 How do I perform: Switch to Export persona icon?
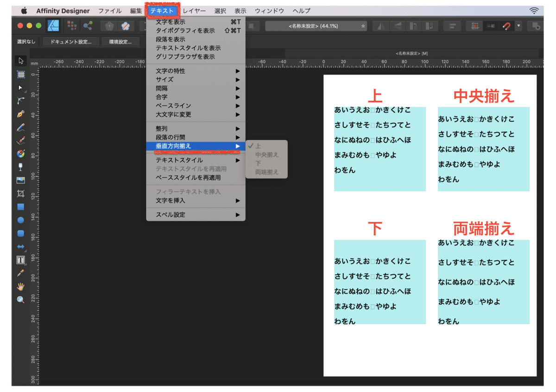click(88, 26)
